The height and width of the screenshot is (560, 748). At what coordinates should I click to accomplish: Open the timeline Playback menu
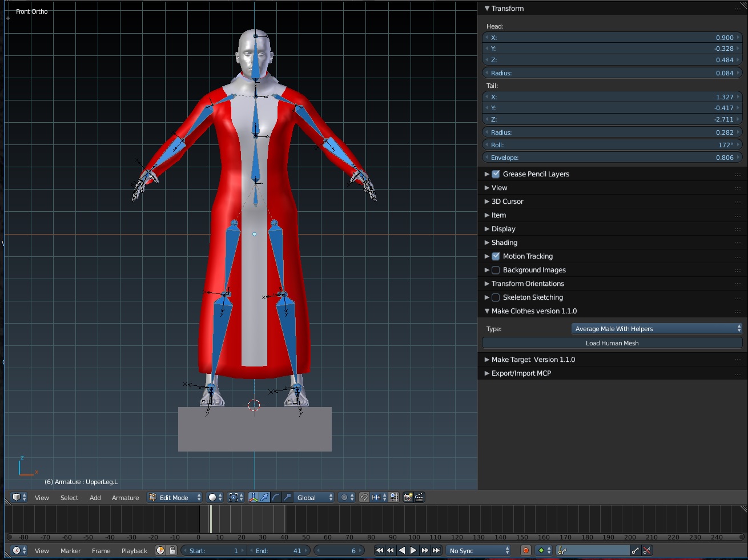pyautogui.click(x=134, y=551)
